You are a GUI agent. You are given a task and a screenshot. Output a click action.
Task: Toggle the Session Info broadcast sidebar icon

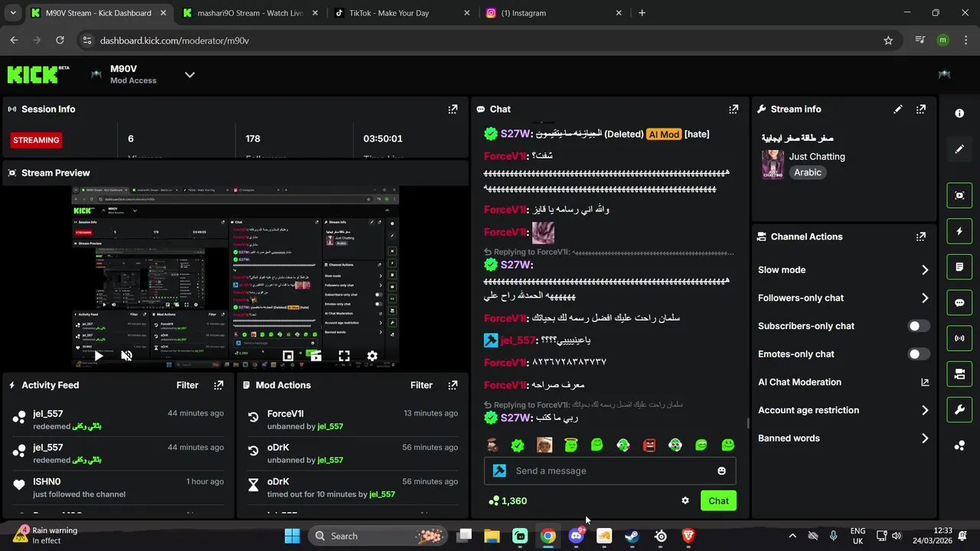(959, 338)
